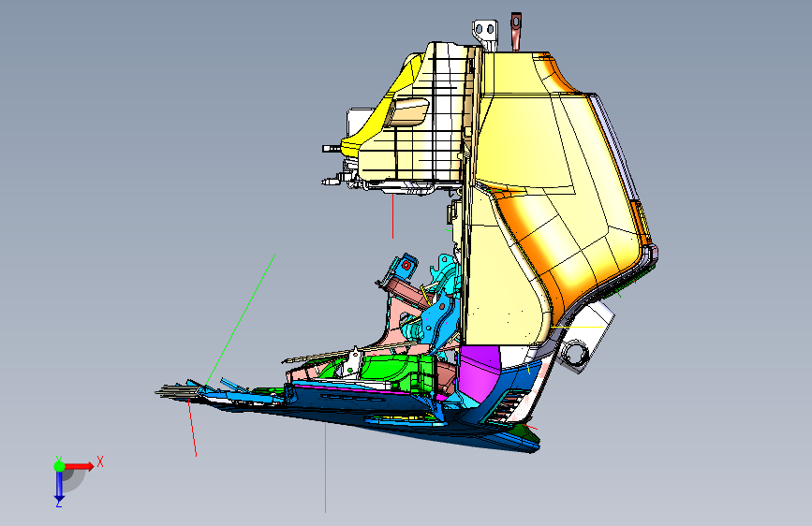This screenshot has height=526, width=812.
Task: Select the long diagonal green construction line
Action: (240, 321)
